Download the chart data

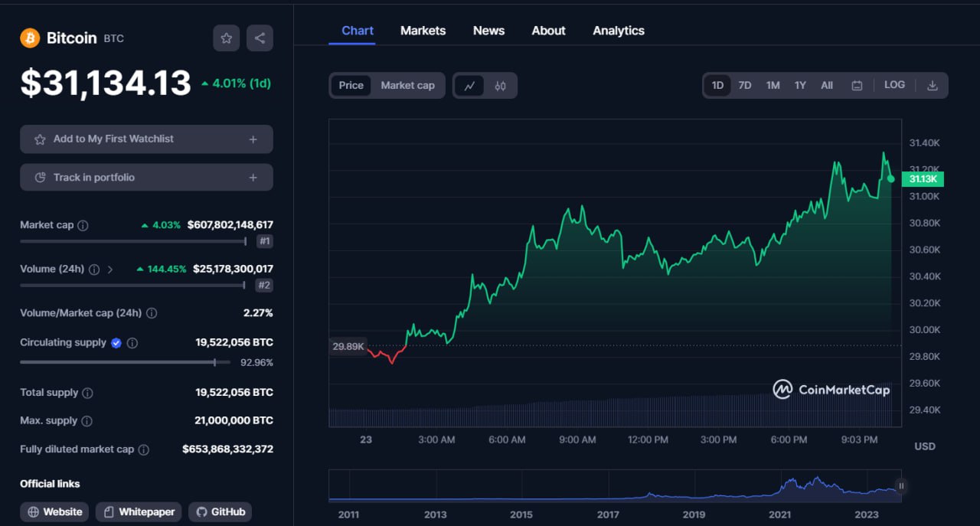click(933, 86)
